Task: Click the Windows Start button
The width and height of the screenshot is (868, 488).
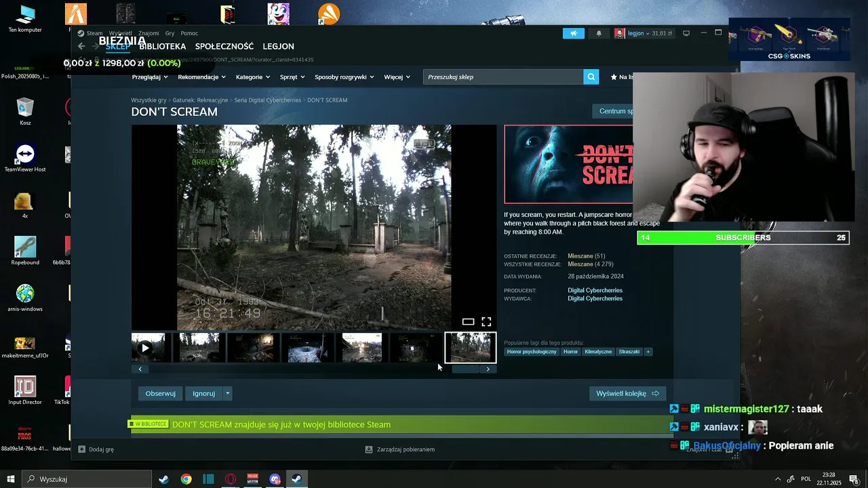Action: [11, 479]
